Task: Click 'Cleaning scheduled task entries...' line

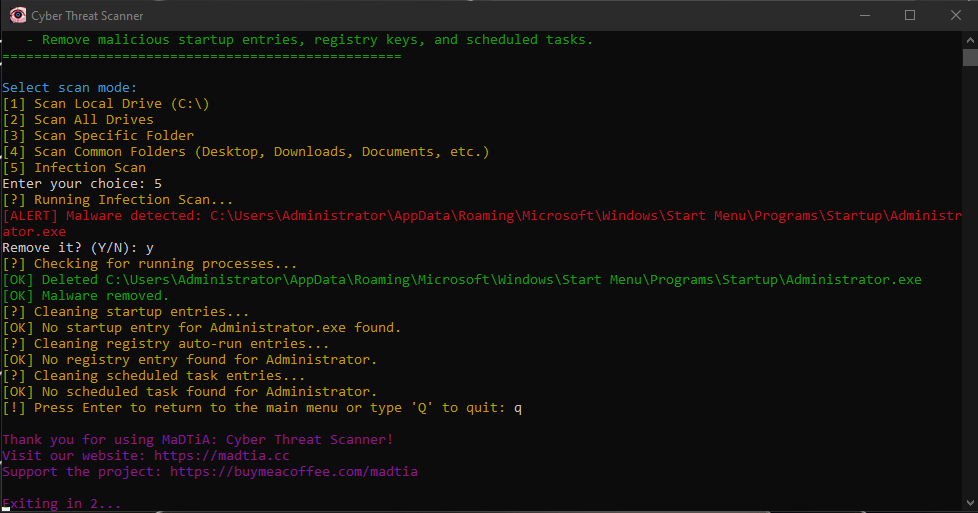Action: click(153, 376)
